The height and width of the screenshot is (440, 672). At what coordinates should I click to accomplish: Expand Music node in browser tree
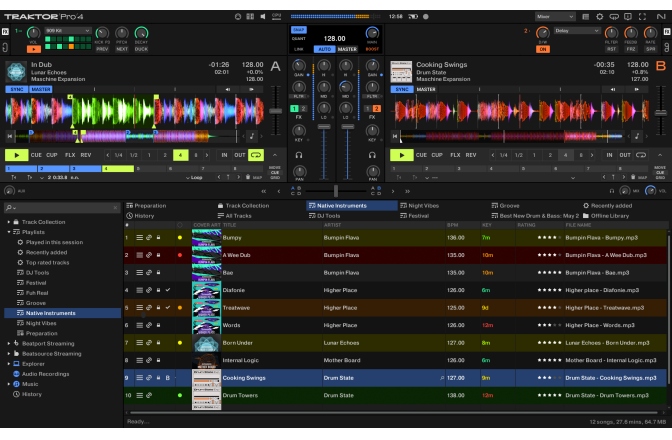(x=9, y=384)
